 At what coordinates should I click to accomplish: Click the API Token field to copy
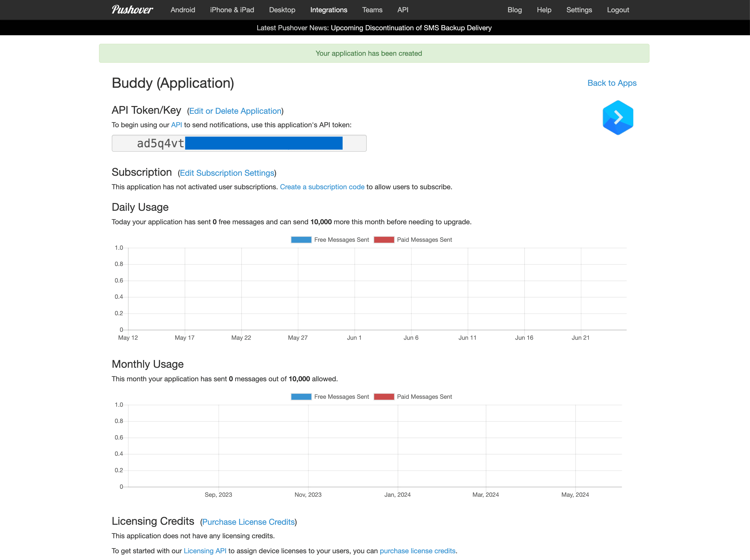239,143
